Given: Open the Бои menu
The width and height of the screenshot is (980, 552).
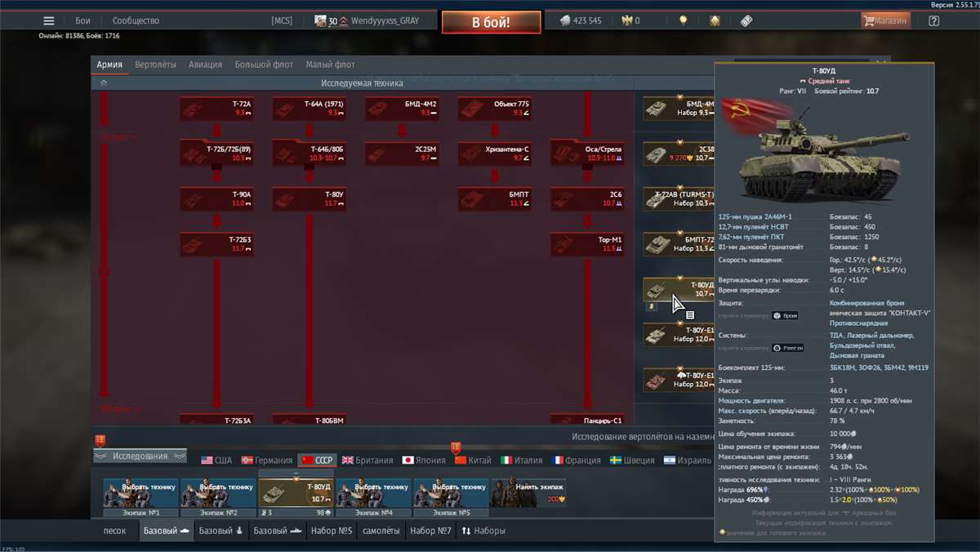Looking at the screenshot, I should 83,20.
